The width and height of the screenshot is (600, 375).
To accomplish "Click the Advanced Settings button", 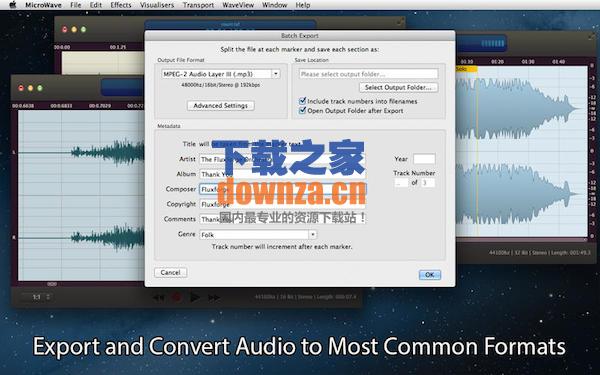I will click(x=220, y=106).
